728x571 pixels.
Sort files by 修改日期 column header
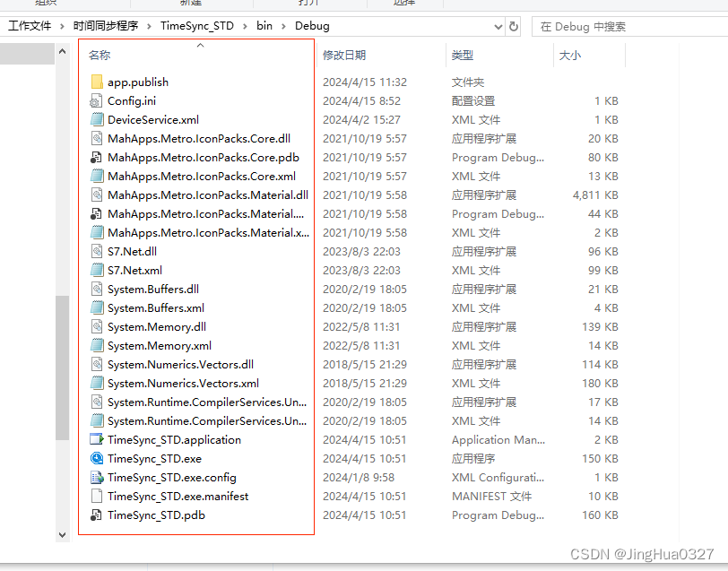coord(345,56)
